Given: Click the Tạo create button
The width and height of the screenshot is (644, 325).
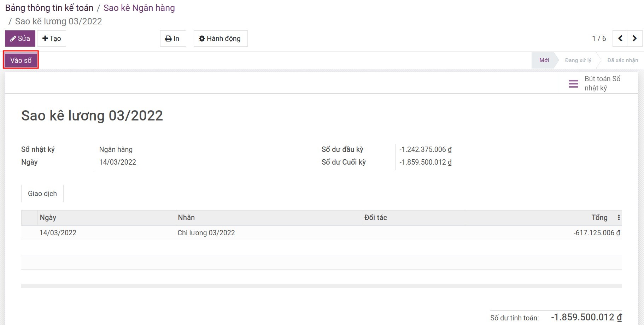Looking at the screenshot, I should click(52, 39).
